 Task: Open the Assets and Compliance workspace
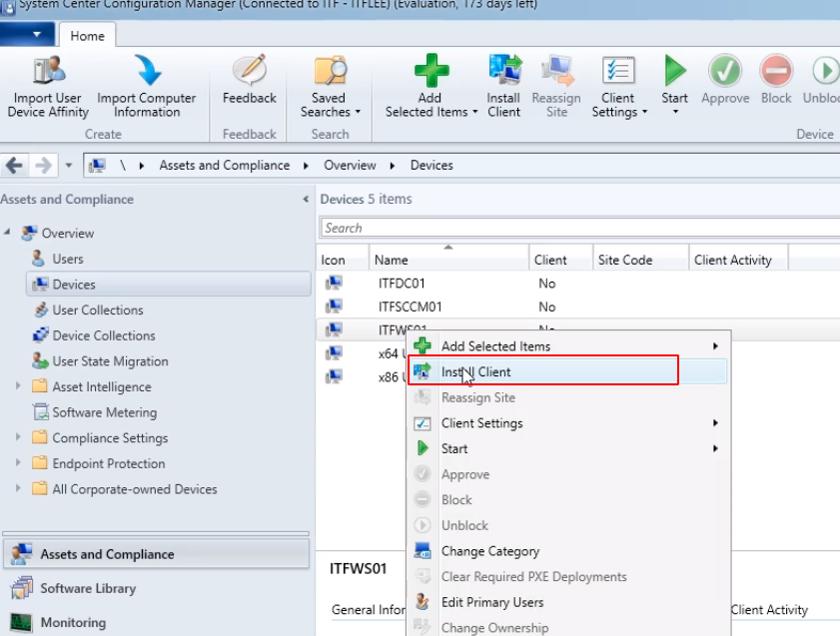pos(156,554)
